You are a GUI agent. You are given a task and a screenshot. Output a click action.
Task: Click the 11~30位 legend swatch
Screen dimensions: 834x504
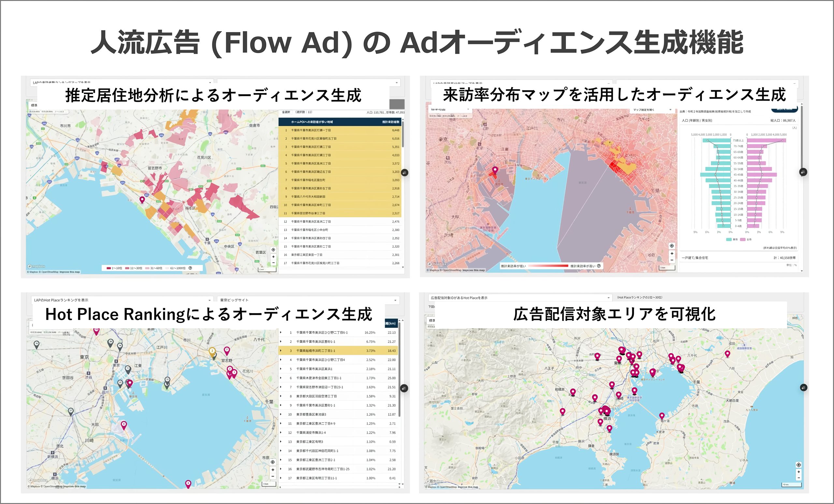click(127, 268)
